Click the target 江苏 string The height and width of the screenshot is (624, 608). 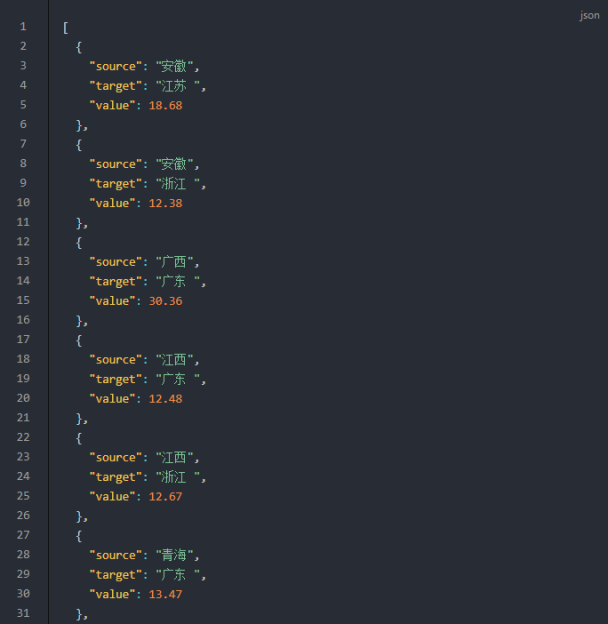tap(178, 86)
